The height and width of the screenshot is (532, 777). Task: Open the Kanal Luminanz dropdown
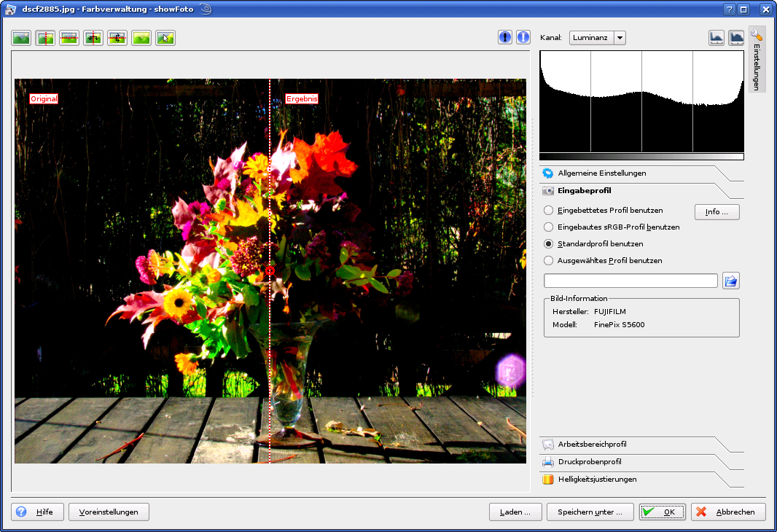click(x=597, y=38)
